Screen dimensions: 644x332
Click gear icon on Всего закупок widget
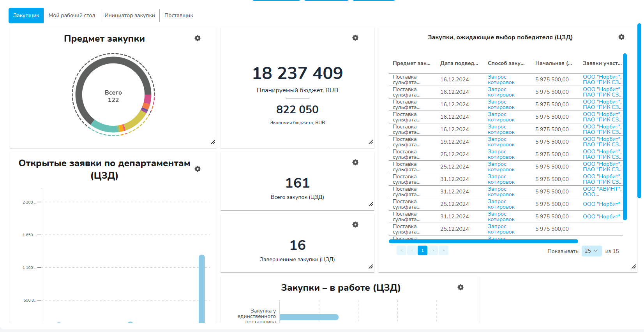(355, 162)
